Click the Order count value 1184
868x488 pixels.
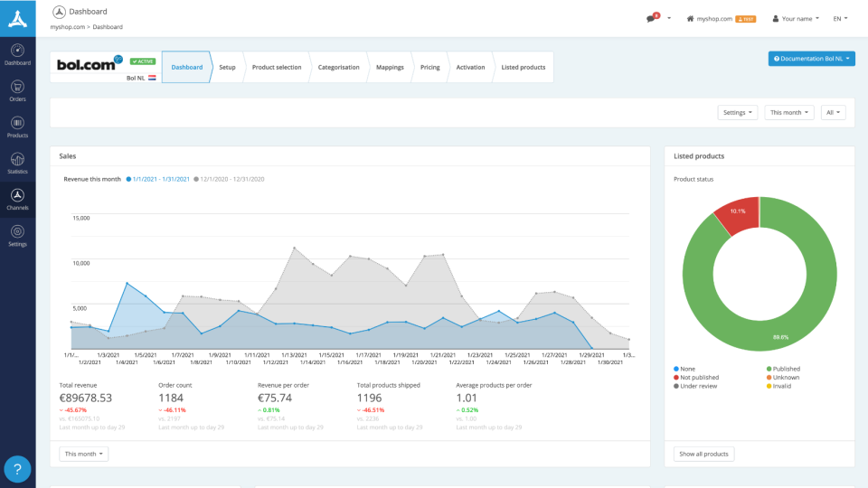171,398
